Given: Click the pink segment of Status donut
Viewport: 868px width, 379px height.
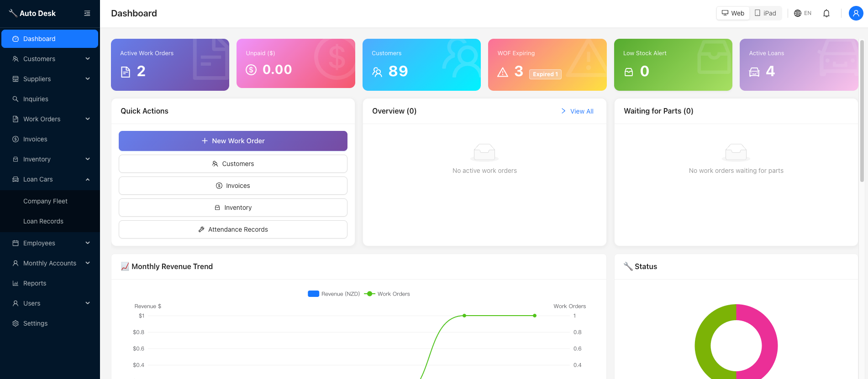Looking at the screenshot, I should pos(769,344).
